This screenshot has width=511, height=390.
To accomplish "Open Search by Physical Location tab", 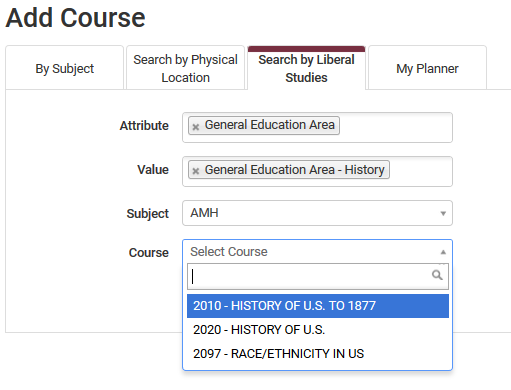I will click(x=185, y=68).
